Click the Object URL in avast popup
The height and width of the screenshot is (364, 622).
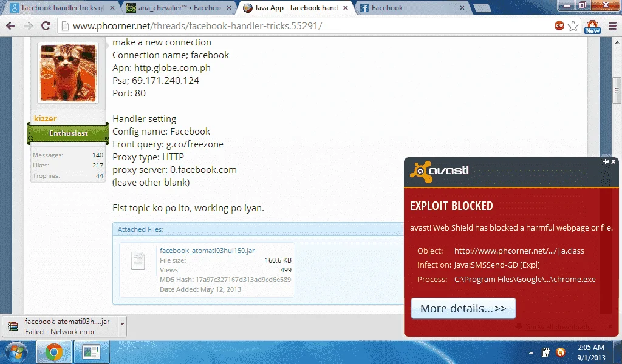519,251
